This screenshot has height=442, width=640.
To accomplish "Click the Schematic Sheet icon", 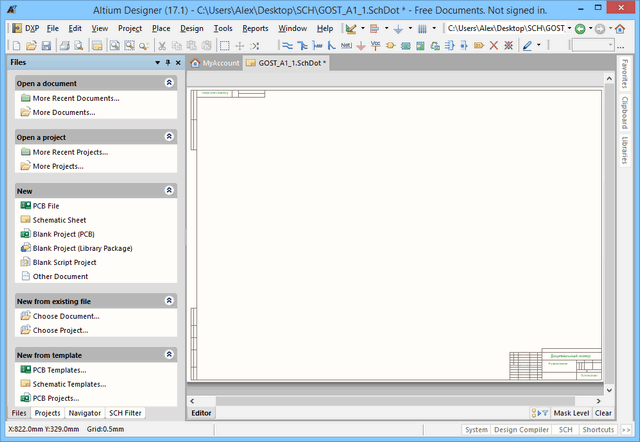I will click(25, 219).
